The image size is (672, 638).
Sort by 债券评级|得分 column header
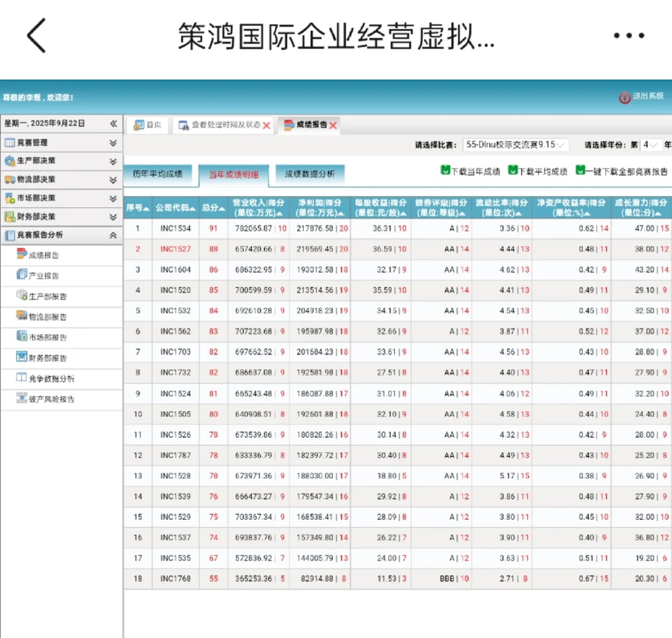(x=441, y=208)
